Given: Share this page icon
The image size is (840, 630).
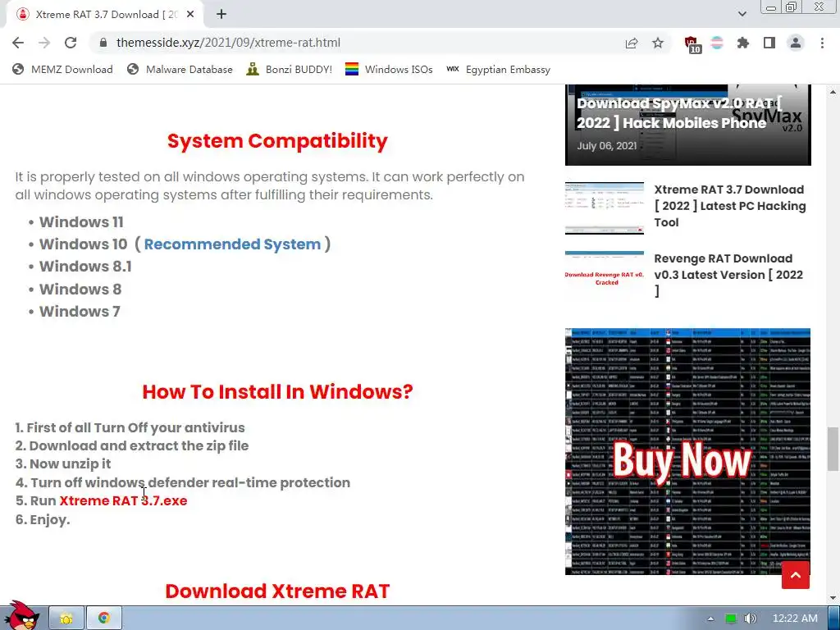Looking at the screenshot, I should [x=632, y=43].
